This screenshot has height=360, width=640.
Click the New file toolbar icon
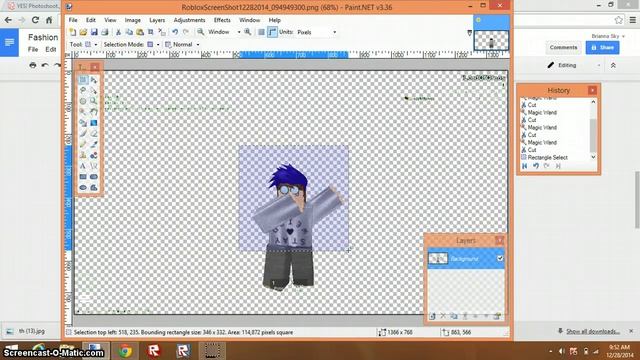click(73, 32)
